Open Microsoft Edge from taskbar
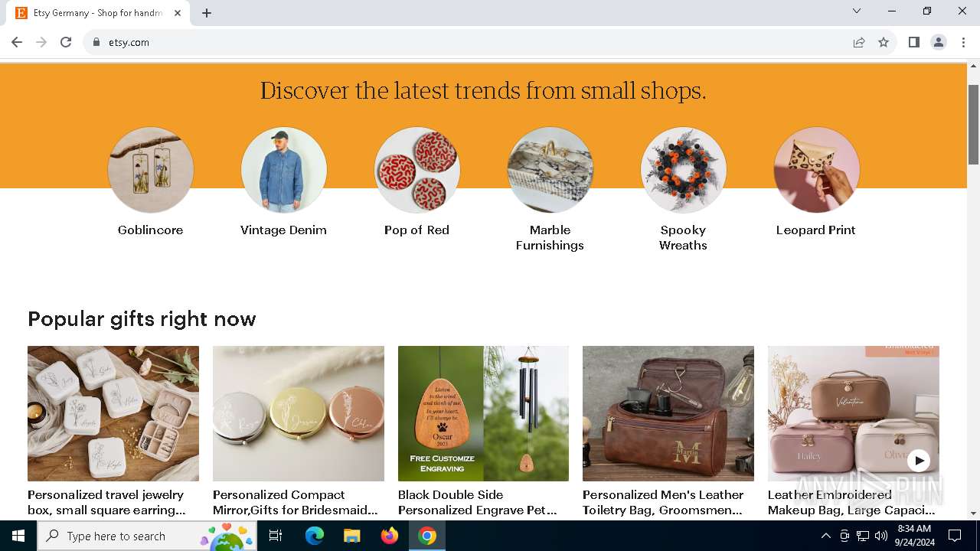 (315, 536)
